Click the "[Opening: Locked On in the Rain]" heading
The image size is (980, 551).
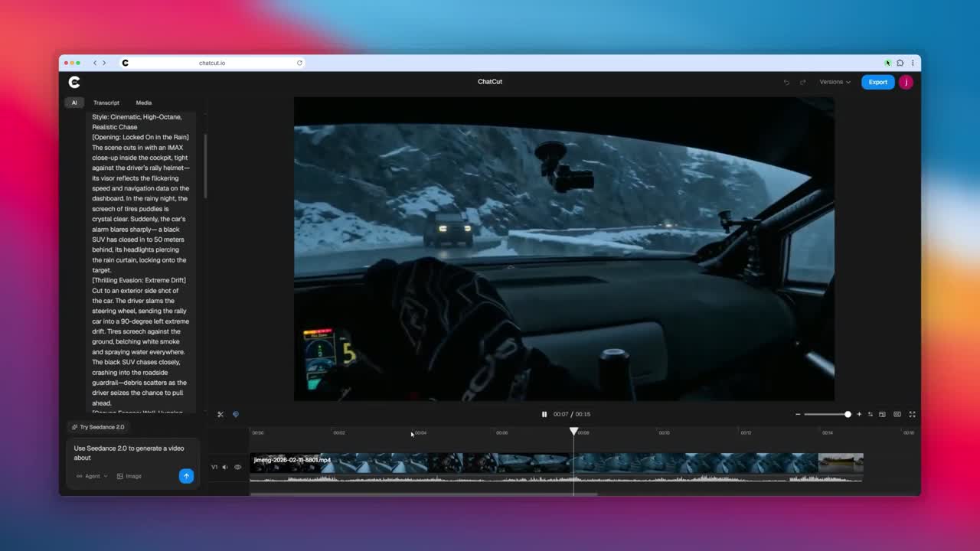point(140,137)
